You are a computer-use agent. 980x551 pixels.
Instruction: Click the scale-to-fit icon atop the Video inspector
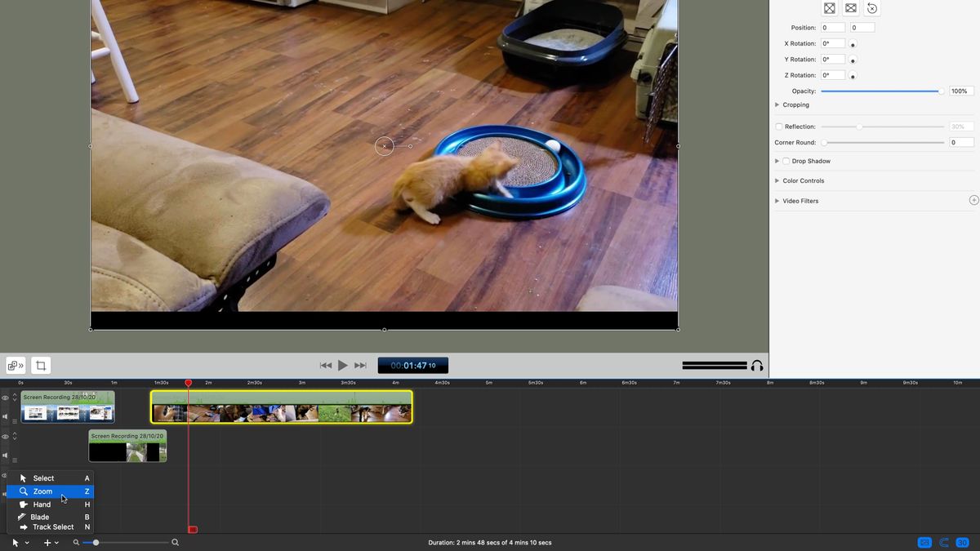(x=829, y=8)
